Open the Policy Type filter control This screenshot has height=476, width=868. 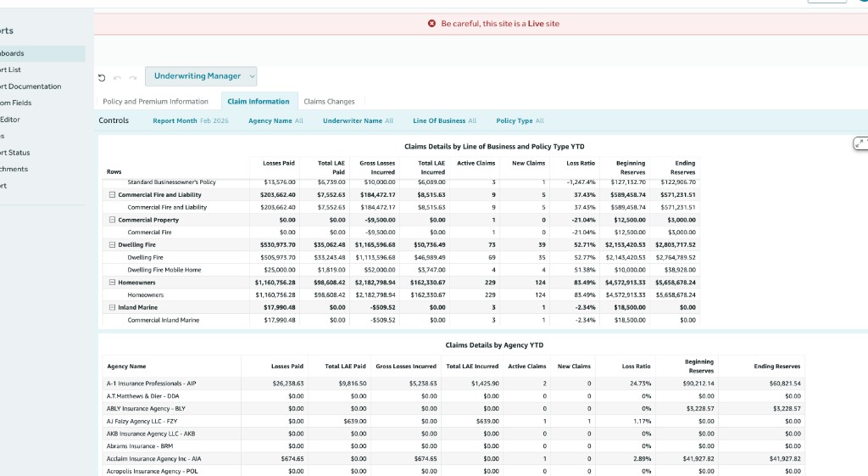point(520,120)
